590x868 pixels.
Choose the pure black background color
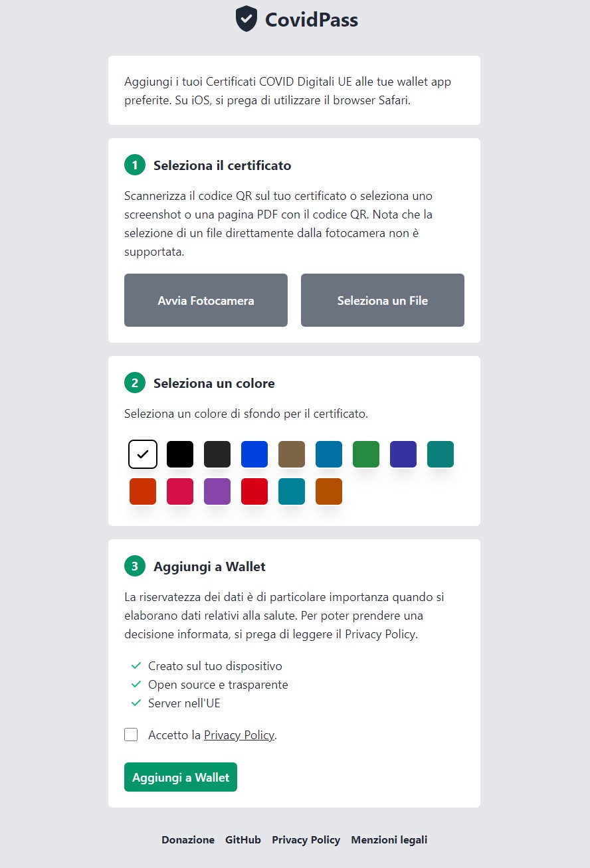click(x=180, y=454)
